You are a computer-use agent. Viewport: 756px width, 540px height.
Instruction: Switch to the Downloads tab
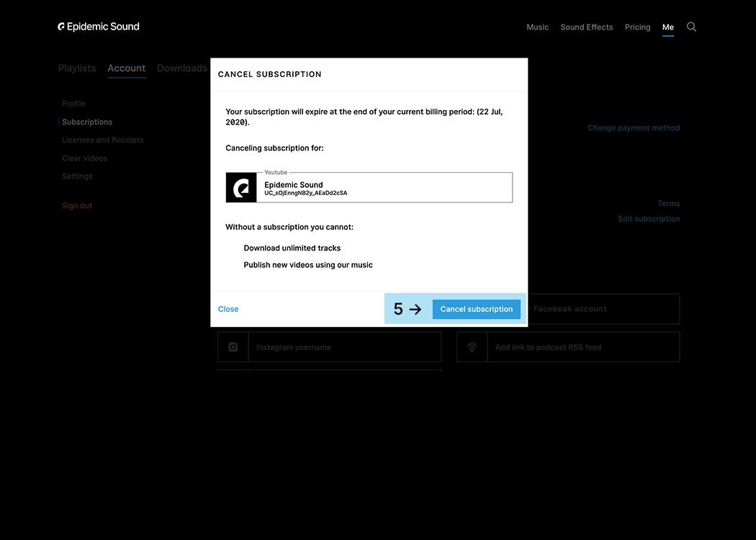(182, 68)
